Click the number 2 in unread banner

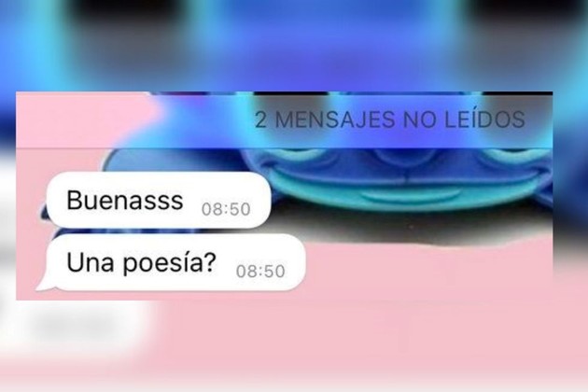(x=260, y=120)
